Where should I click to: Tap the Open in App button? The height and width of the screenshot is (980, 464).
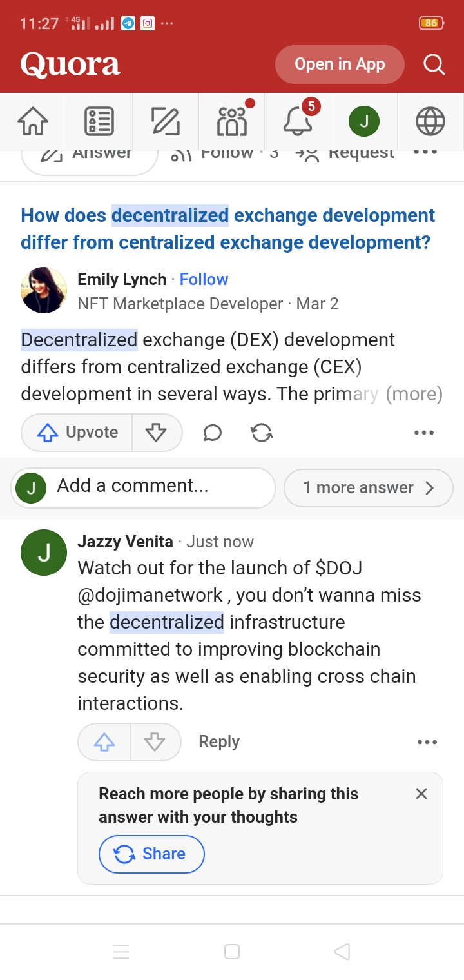pos(340,64)
